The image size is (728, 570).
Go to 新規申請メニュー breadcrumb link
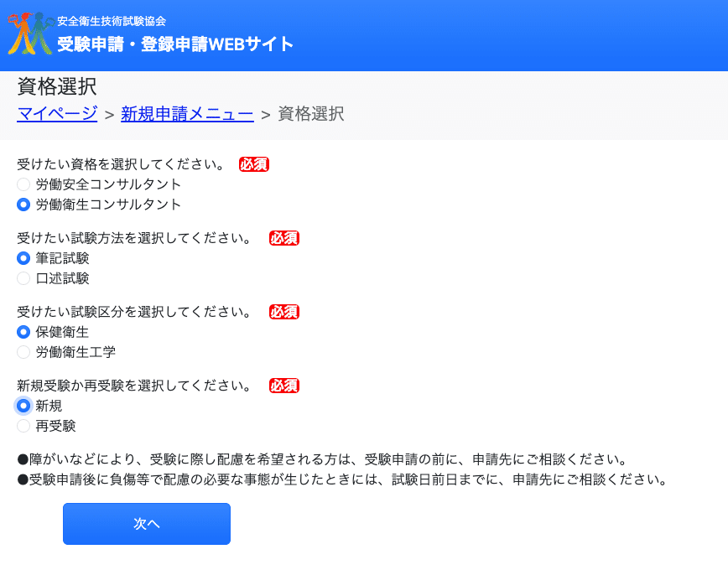click(187, 114)
